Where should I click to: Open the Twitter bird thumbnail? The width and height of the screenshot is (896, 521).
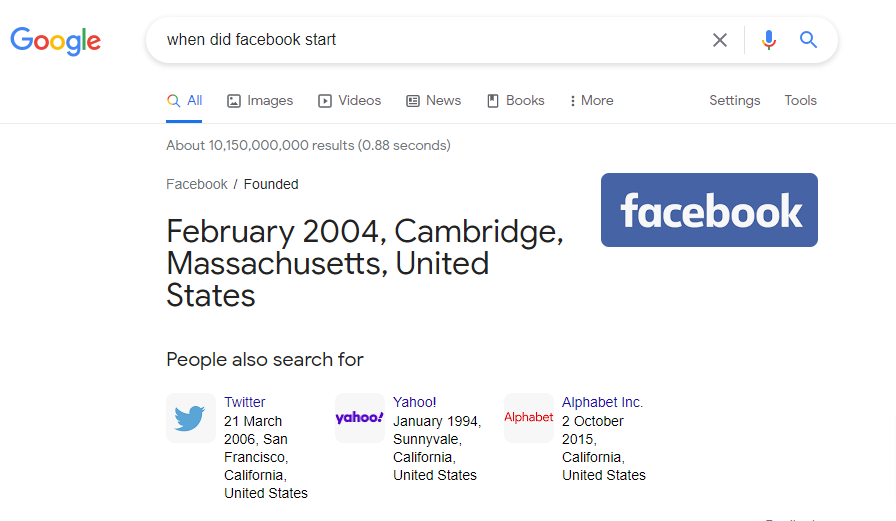(x=190, y=418)
